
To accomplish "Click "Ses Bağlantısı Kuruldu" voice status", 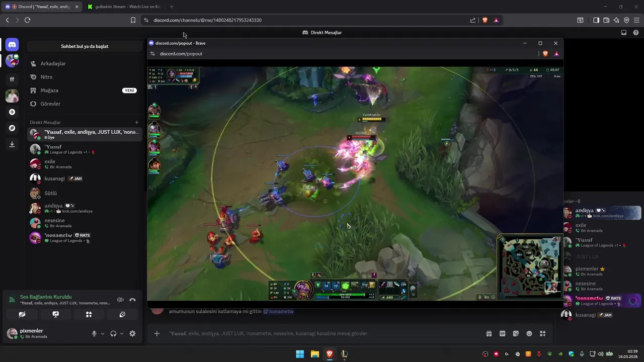I will click(46, 297).
